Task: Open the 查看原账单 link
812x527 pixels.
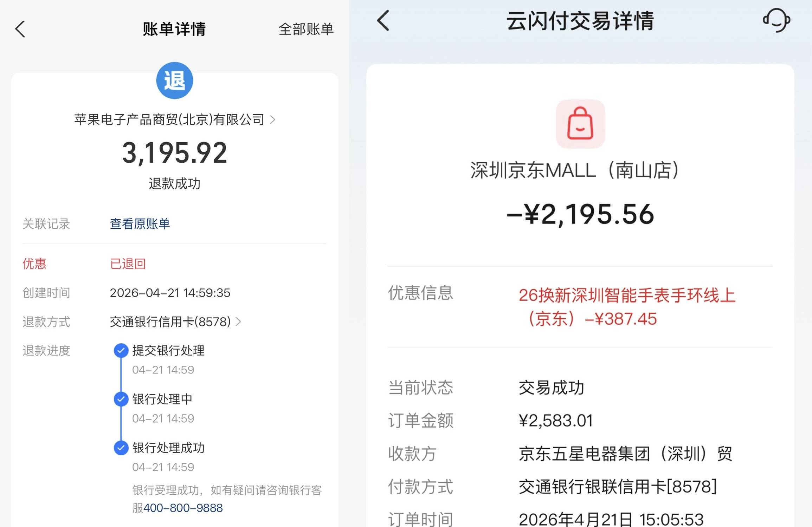Action: [140, 224]
